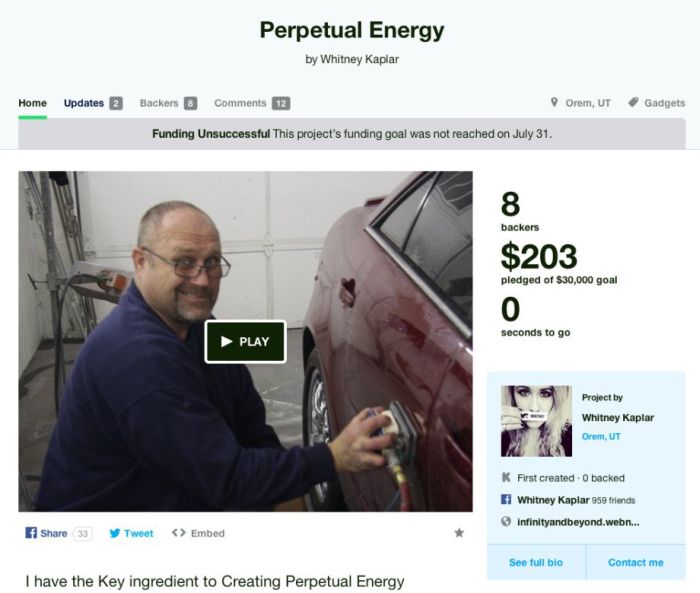Click the Contact me button
700x593 pixels.
click(636, 562)
